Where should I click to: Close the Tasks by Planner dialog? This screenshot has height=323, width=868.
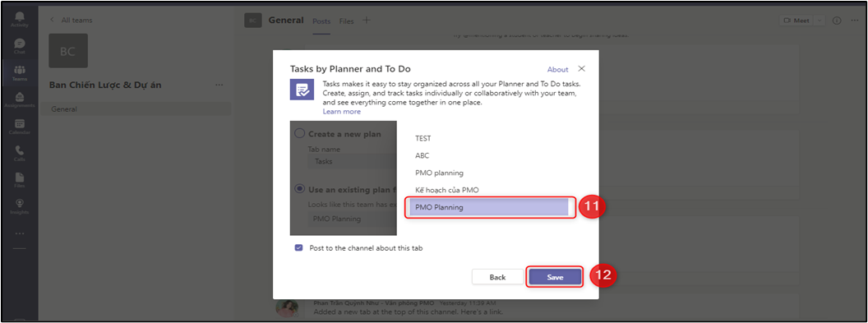tap(581, 68)
